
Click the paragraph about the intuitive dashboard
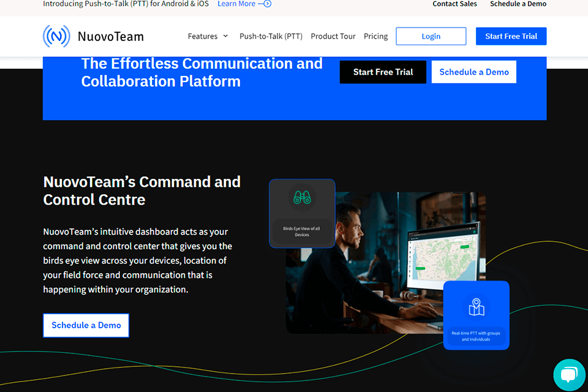pyautogui.click(x=138, y=260)
